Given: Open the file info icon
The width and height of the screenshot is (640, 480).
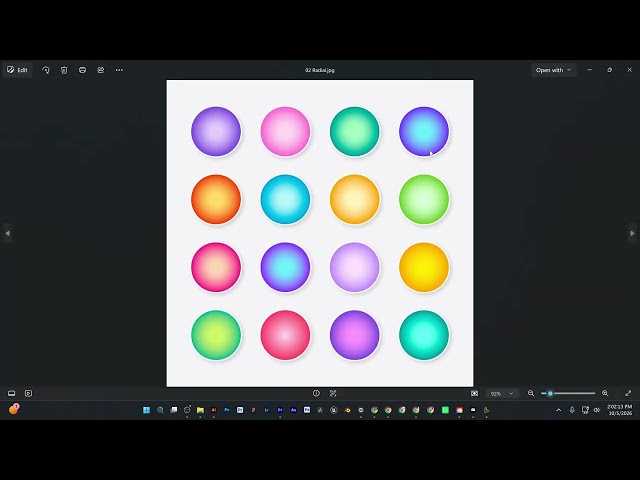Looking at the screenshot, I should coord(316,393).
